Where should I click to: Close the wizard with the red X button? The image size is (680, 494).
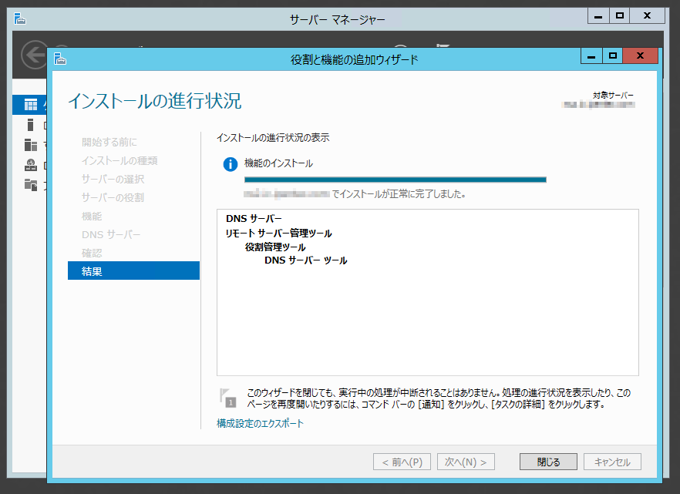pos(640,56)
